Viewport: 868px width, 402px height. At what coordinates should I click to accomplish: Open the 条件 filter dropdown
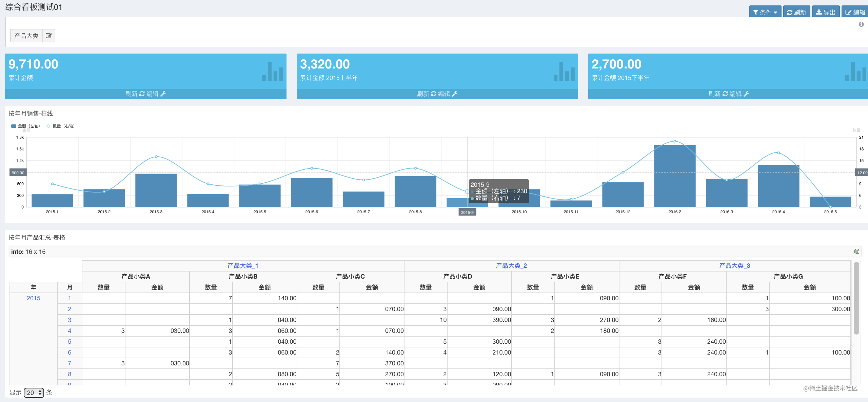(x=765, y=12)
